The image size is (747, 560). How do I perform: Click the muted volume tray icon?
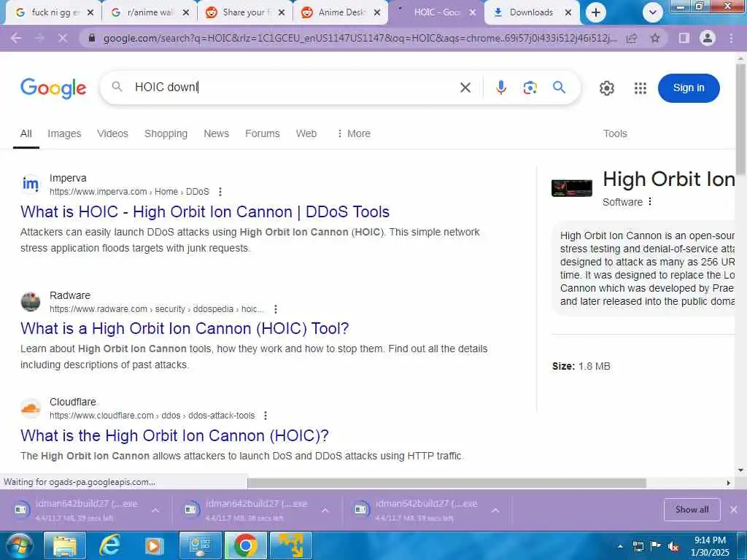(673, 547)
